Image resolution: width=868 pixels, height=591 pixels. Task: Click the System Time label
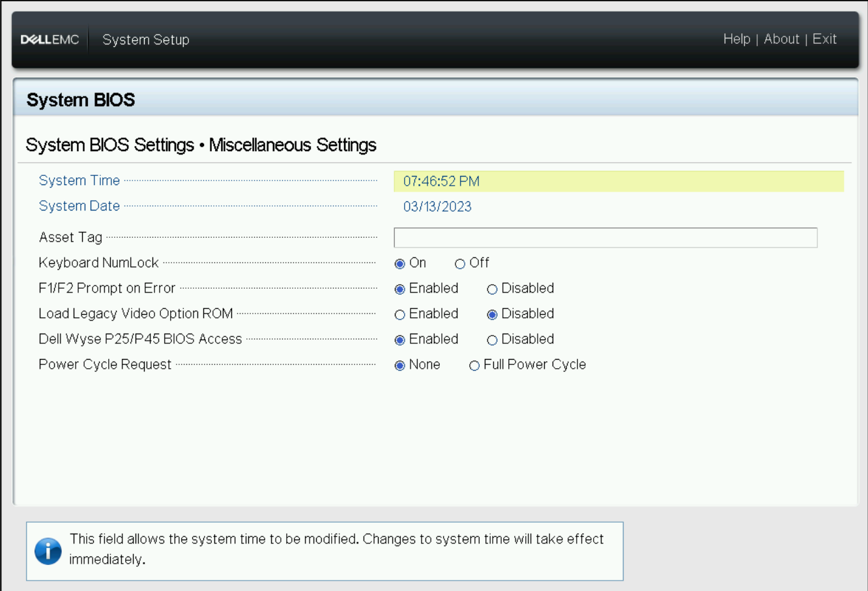click(80, 180)
